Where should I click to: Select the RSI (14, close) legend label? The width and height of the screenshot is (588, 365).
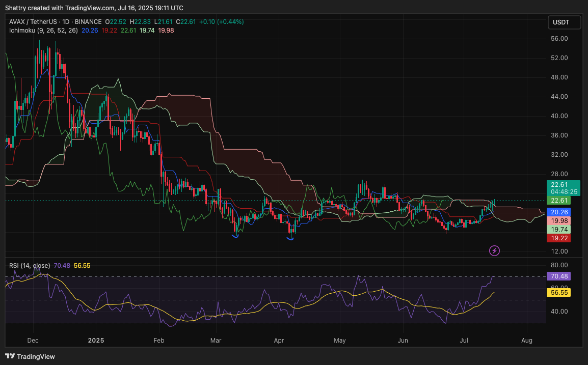click(x=30, y=266)
